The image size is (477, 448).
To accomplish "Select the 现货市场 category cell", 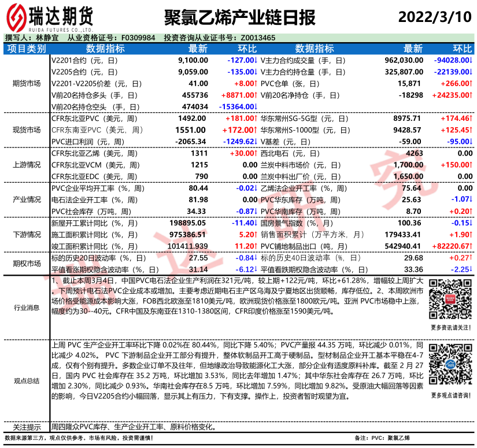I will (x=27, y=129).
